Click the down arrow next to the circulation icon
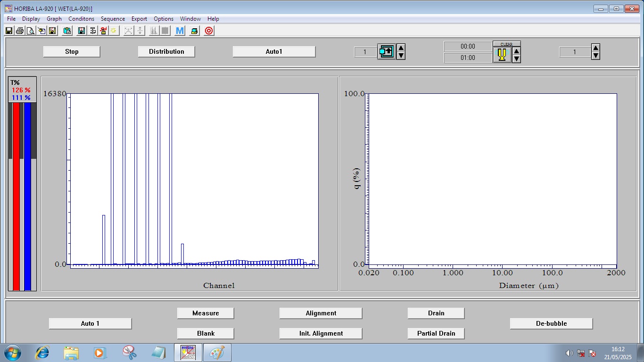The width and height of the screenshot is (644, 362). [401, 56]
